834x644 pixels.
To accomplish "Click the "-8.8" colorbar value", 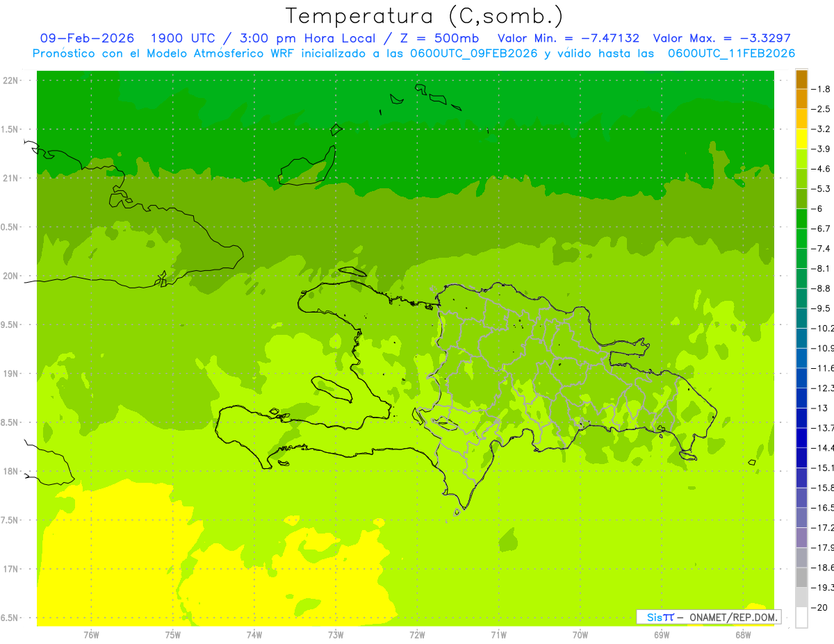I will [821, 288].
